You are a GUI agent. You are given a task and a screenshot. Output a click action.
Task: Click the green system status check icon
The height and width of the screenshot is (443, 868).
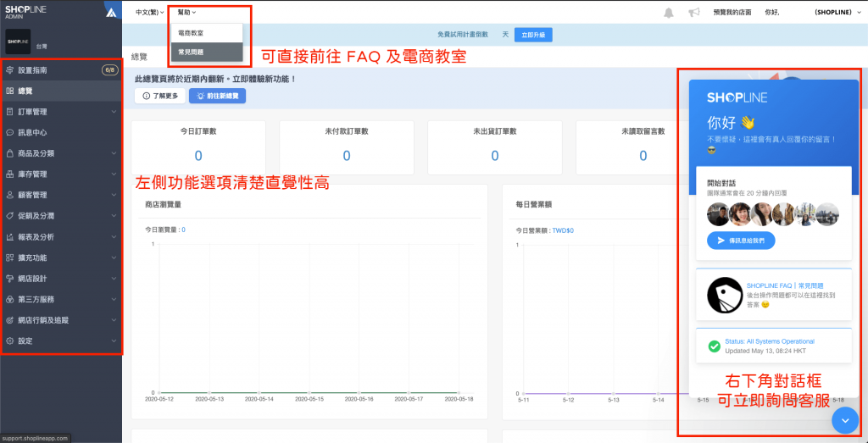click(715, 346)
